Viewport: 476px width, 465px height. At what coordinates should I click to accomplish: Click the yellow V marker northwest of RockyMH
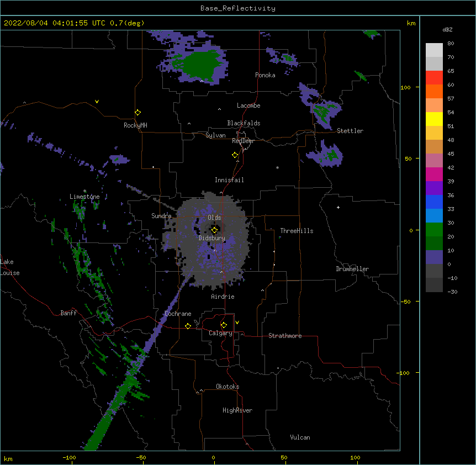point(97,102)
